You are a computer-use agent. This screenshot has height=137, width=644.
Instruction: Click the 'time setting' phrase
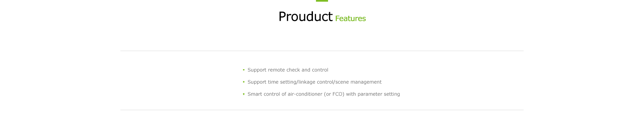coord(282,82)
